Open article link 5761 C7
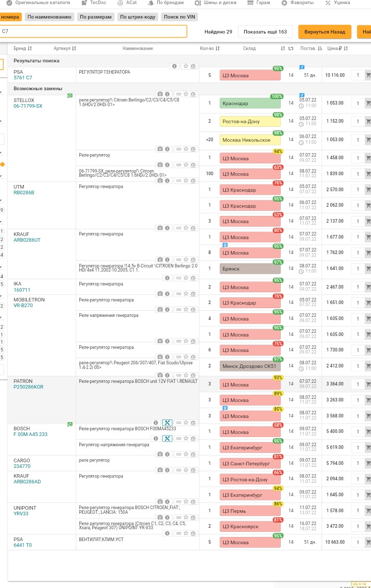Image resolution: width=371 pixels, height=588 pixels. click(x=23, y=78)
